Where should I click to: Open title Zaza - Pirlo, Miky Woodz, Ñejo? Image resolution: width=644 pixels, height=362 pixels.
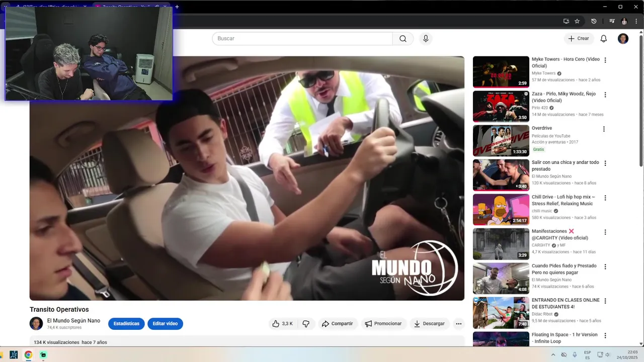(x=563, y=97)
